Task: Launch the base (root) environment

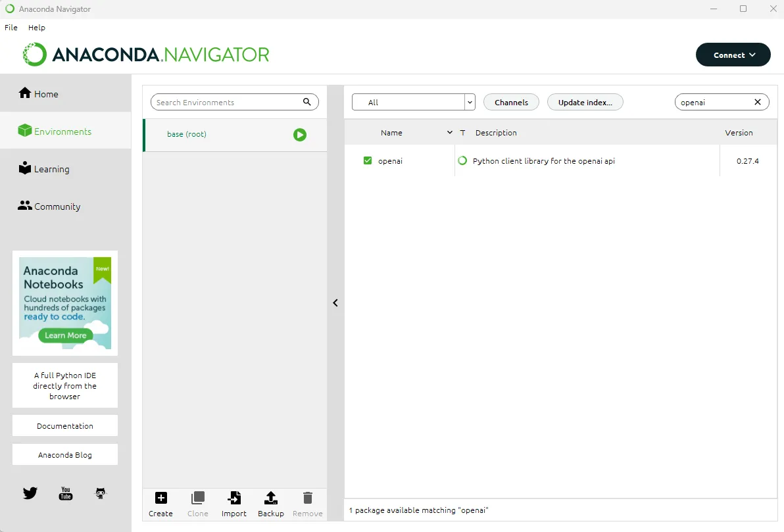Action: [300, 135]
